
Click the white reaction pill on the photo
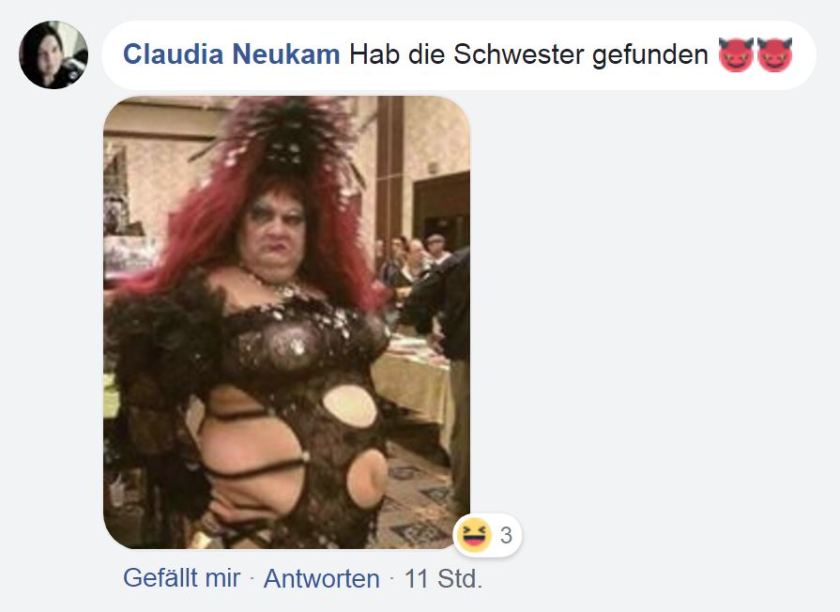(488, 535)
